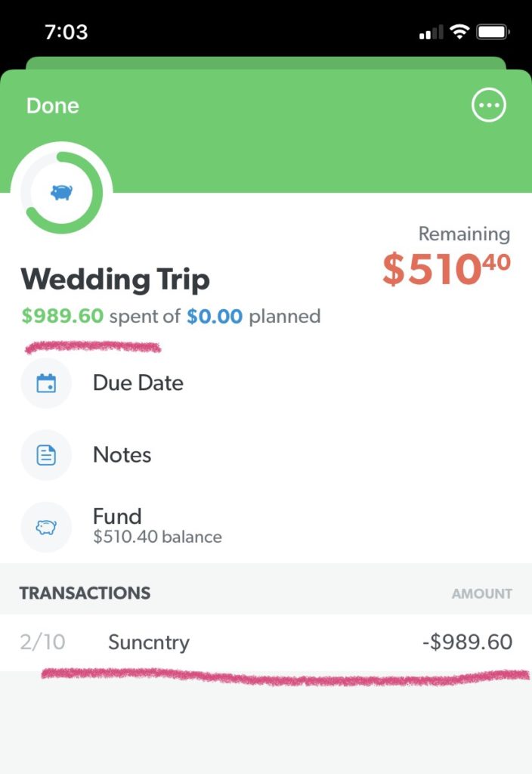
Task: Tap the calendar Due Date icon
Action: (x=46, y=383)
